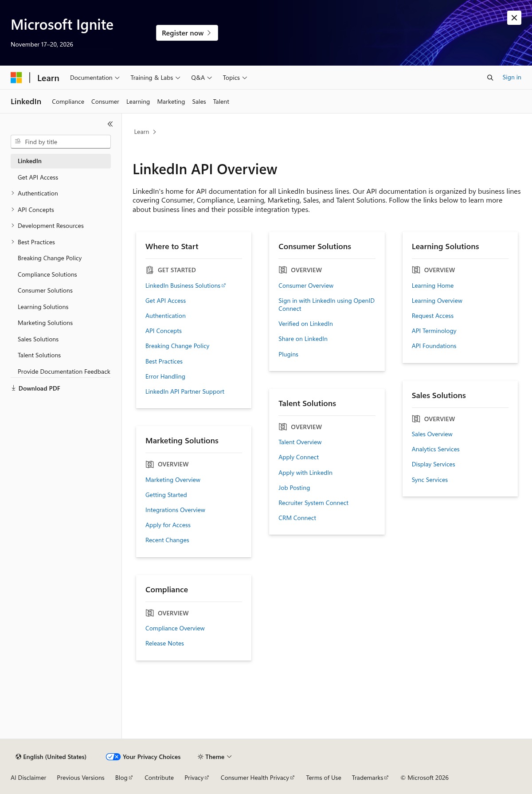Select Talent Solutions in sidebar

point(39,355)
